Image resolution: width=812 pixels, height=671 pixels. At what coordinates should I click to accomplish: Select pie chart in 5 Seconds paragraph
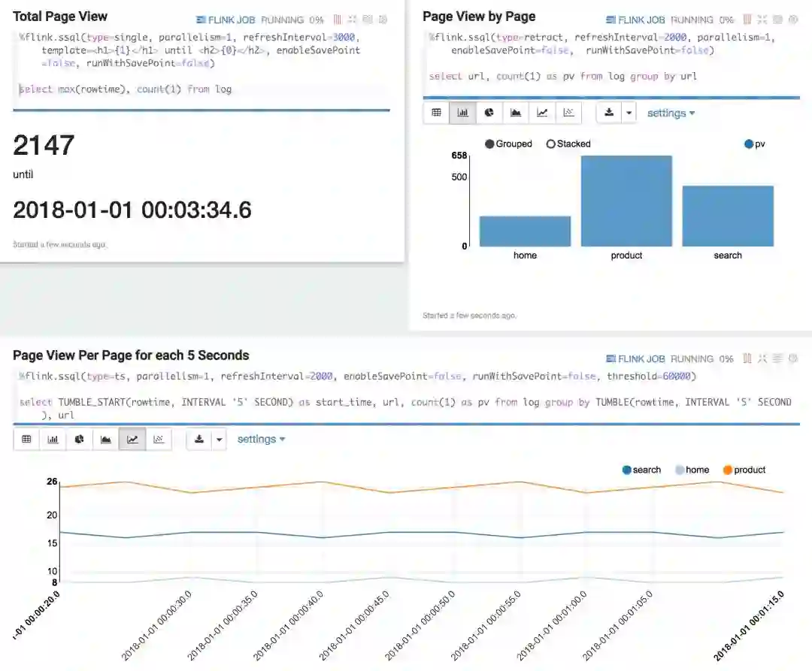pyautogui.click(x=79, y=440)
